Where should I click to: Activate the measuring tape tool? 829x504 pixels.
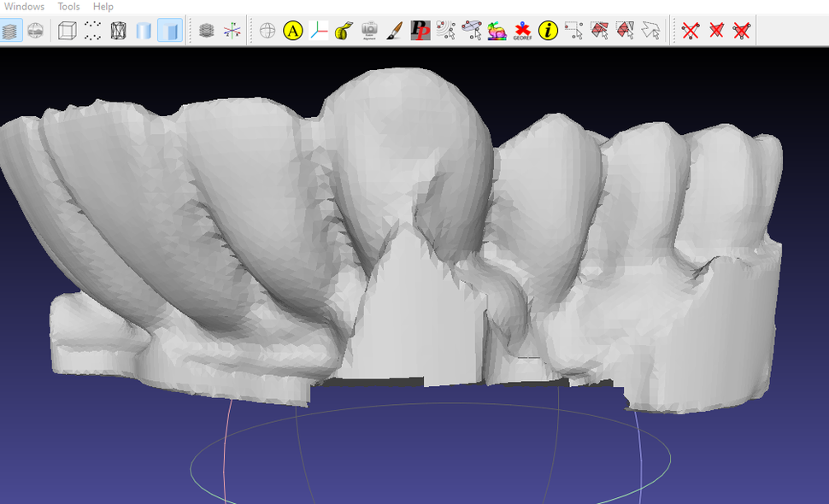click(x=344, y=30)
